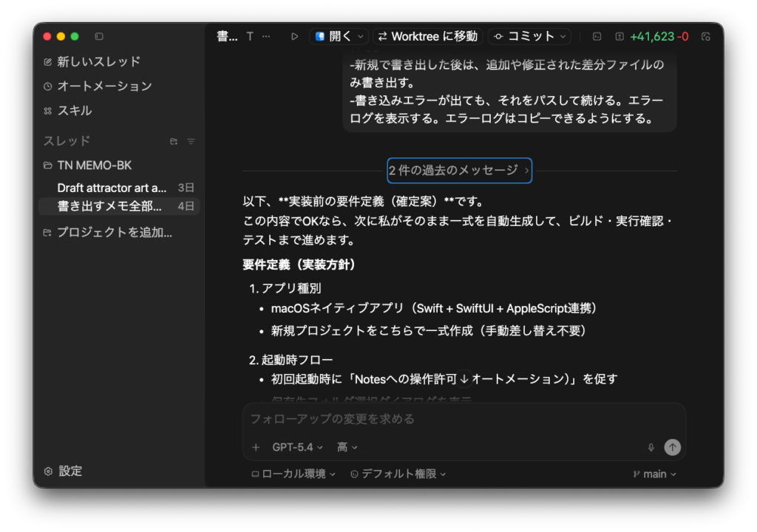Screen dimensions: 757x532
Task: Open the GPT-5.4 model dropdown
Action: [297, 447]
